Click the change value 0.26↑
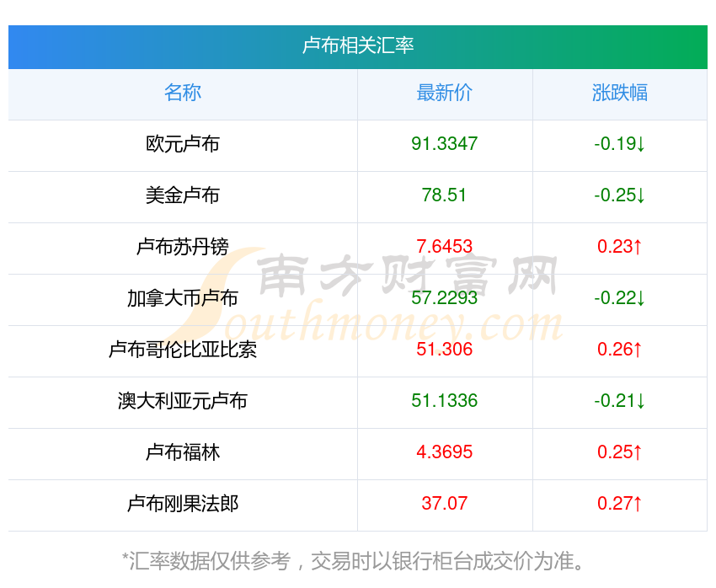The image size is (716, 588). [x=620, y=350]
